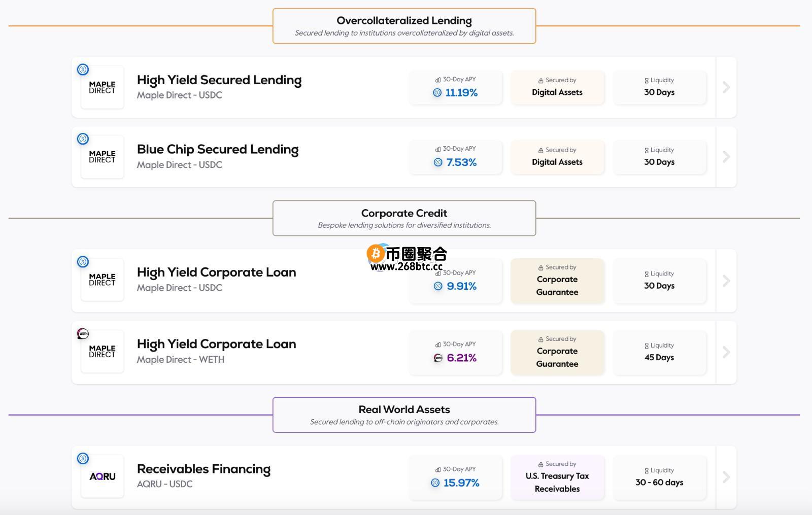Click the chart icon beside 30-Day APY for 15.97%

(438, 469)
